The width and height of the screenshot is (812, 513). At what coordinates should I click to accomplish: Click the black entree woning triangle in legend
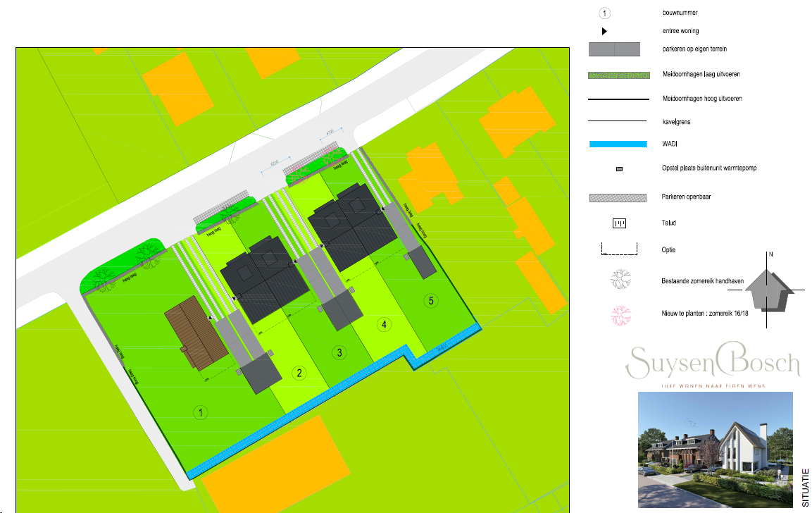tap(604, 31)
